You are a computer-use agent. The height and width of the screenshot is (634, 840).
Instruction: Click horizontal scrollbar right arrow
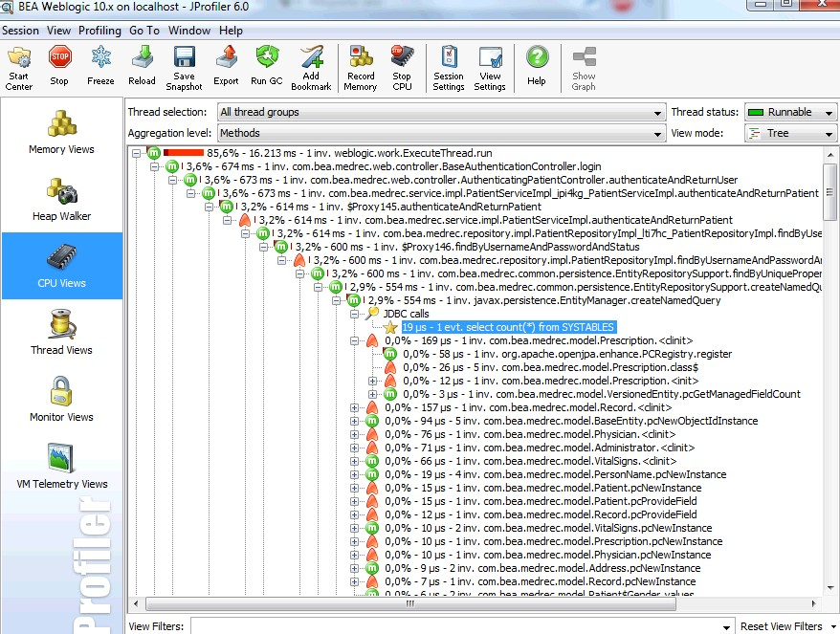pos(814,604)
